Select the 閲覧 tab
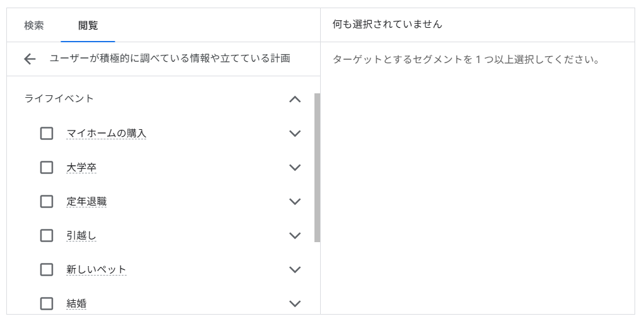The height and width of the screenshot is (326, 644). tap(88, 26)
